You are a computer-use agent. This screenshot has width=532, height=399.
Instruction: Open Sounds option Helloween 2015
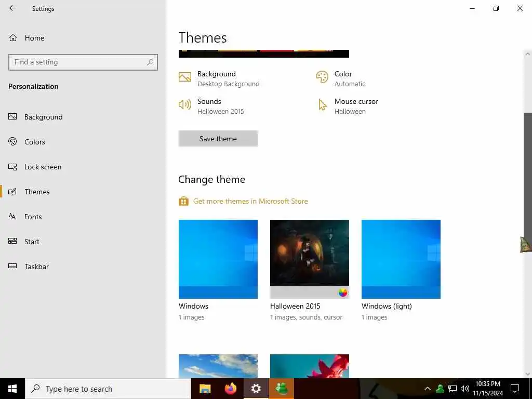211,106
